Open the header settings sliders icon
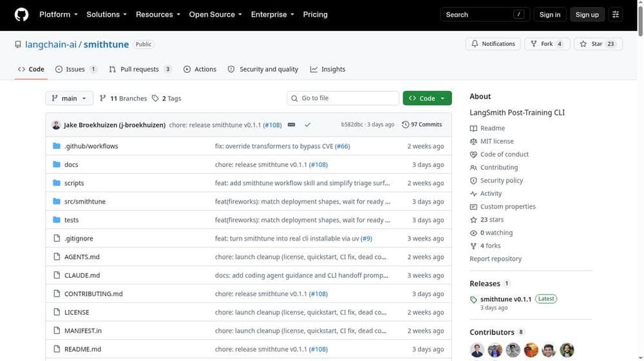 [x=615, y=14]
